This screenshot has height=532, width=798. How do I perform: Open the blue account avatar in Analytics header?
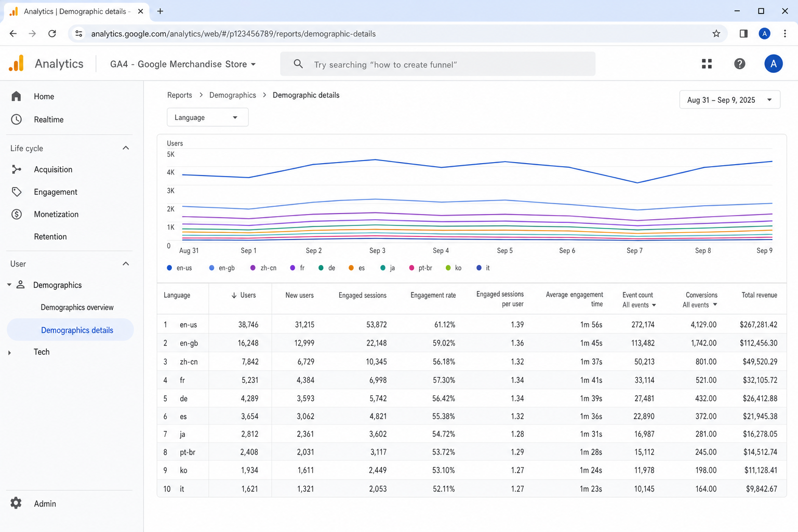pyautogui.click(x=773, y=64)
